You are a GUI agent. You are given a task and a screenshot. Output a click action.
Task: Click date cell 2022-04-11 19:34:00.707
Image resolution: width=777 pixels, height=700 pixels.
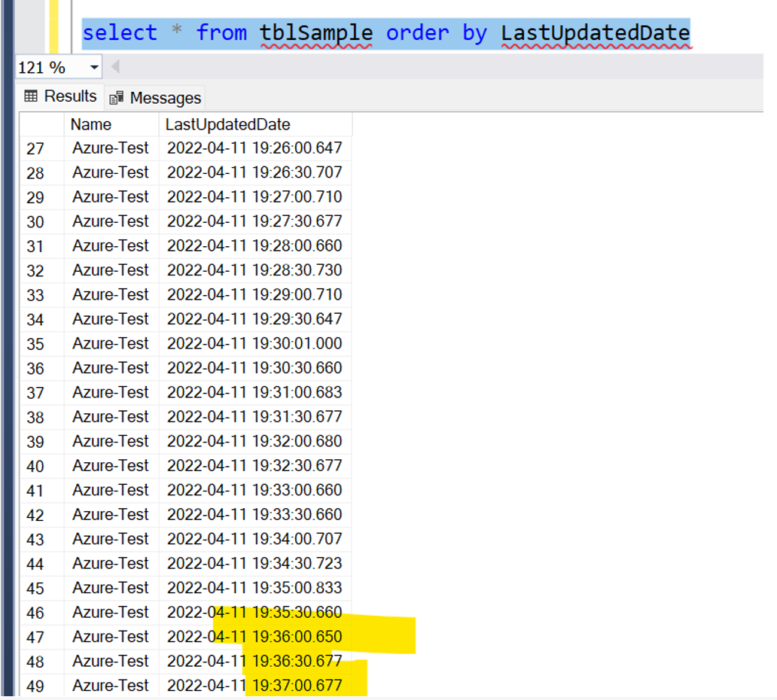pyautogui.click(x=255, y=539)
